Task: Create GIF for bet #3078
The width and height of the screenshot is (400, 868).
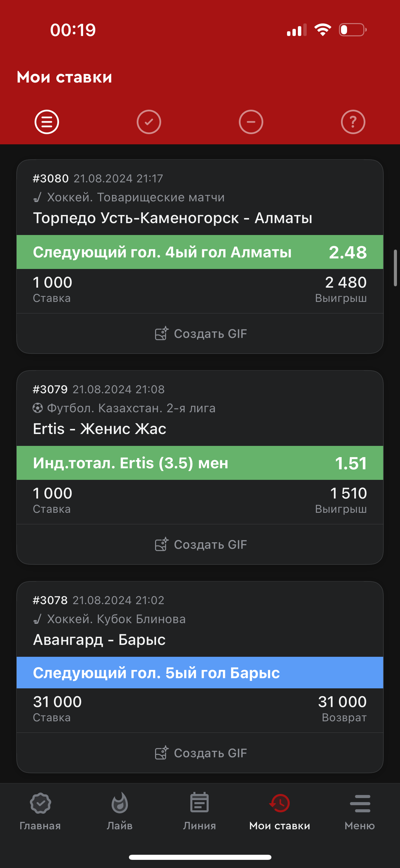Action: click(200, 753)
